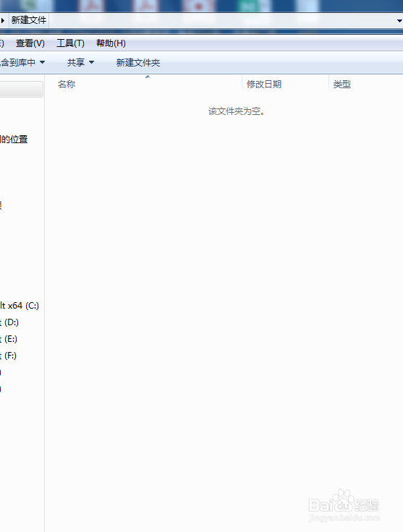The image size is (403, 532).
Task: Select the (E:) drive in sidebar
Action: coord(9,338)
